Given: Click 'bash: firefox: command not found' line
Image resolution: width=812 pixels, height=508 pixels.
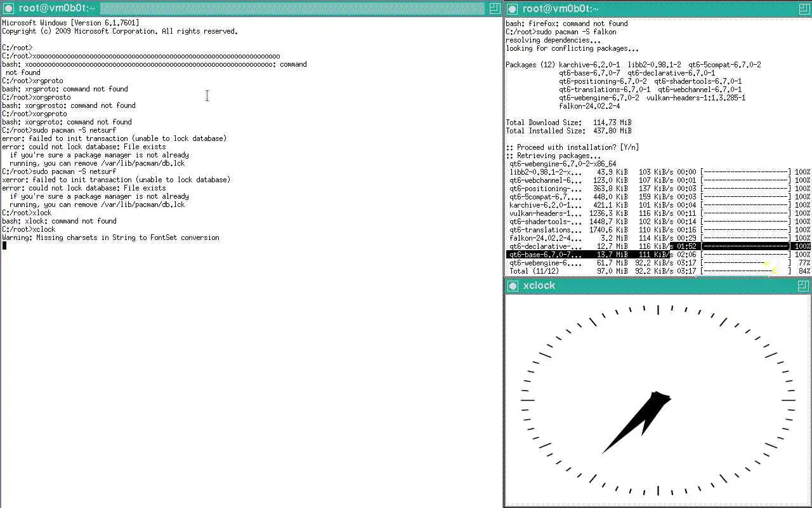Looking at the screenshot, I should [566, 23].
